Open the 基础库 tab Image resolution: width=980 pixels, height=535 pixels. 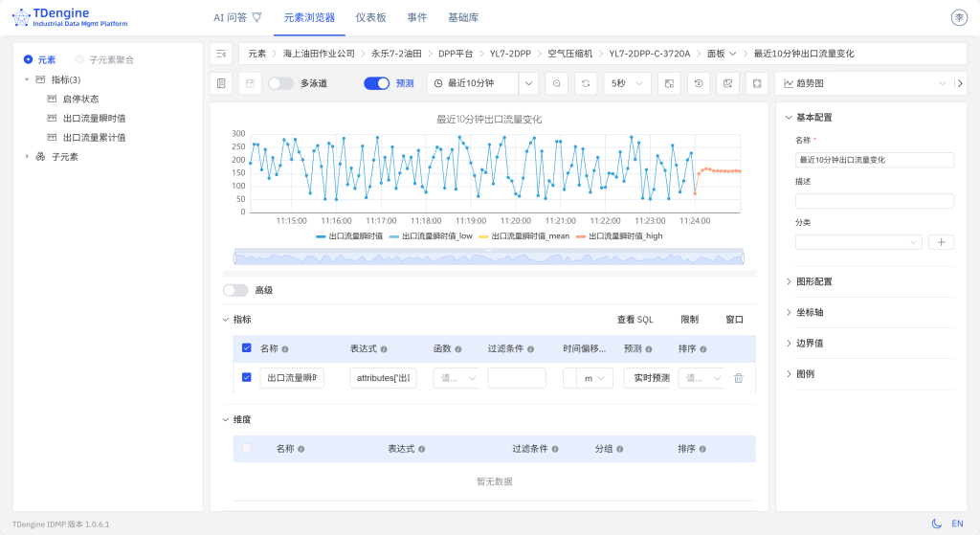tap(463, 17)
